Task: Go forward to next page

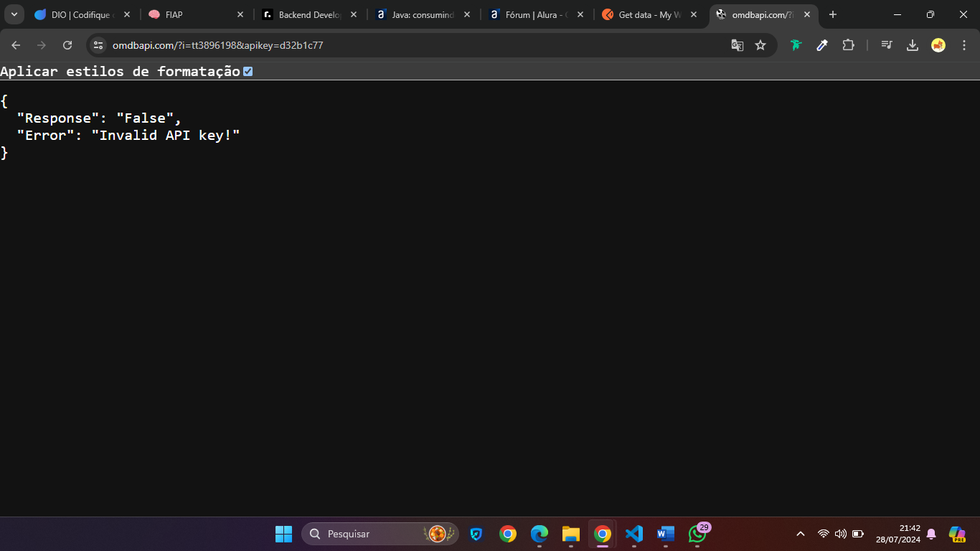Action: 42,45
